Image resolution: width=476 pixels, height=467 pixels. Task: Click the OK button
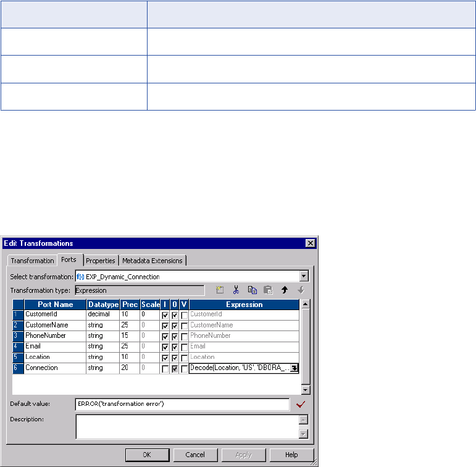coord(147,455)
